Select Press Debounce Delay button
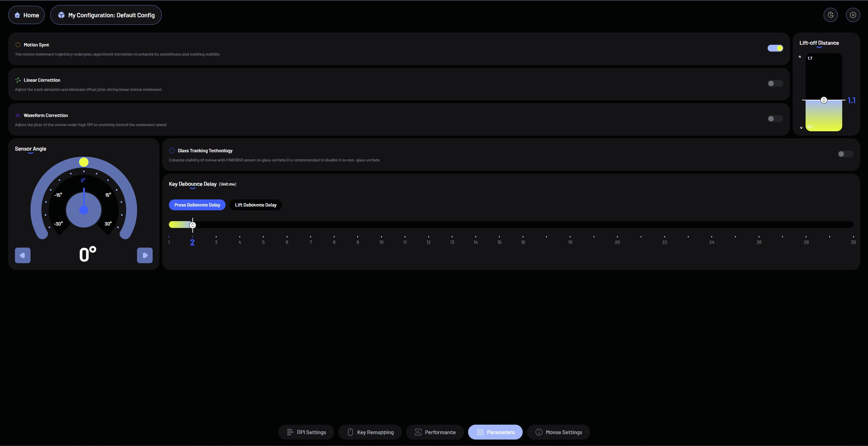Viewport: 868px width, 446px height. pyautogui.click(x=197, y=205)
